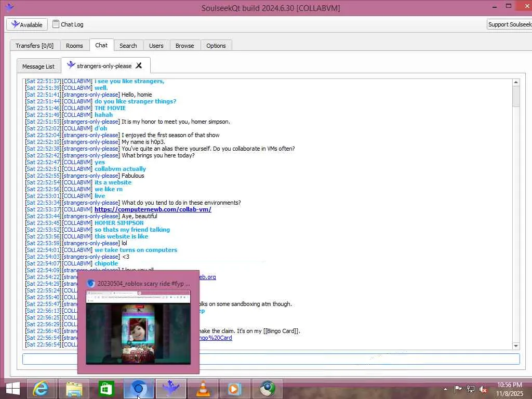Click the blue browser taskbar icon

click(138, 389)
